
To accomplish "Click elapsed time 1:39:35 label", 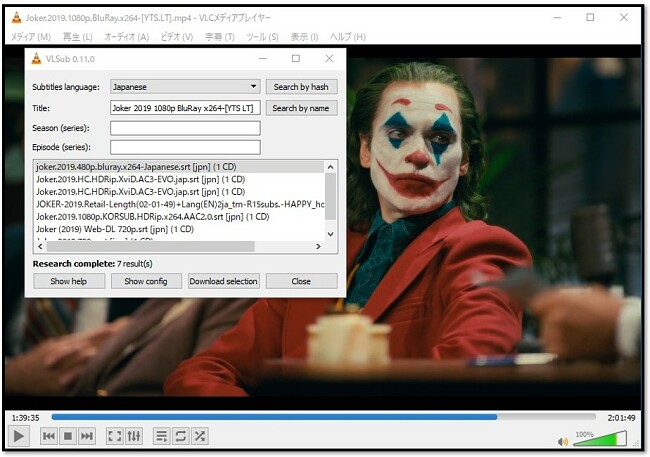I will click(x=26, y=418).
